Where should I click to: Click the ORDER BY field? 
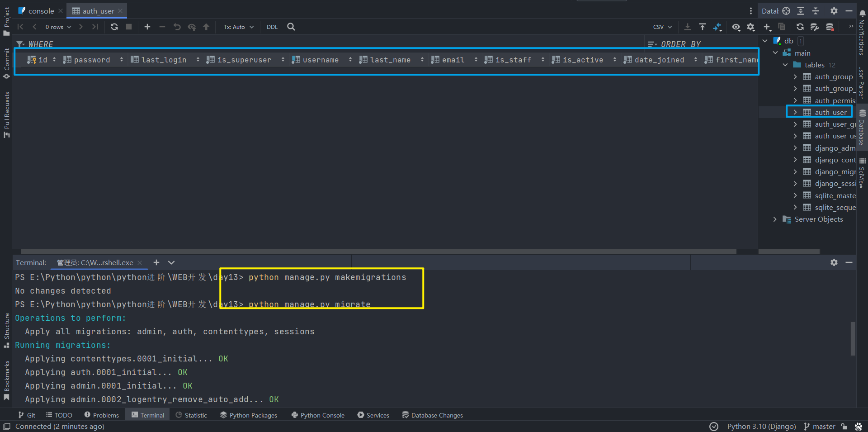pyautogui.click(x=701, y=44)
